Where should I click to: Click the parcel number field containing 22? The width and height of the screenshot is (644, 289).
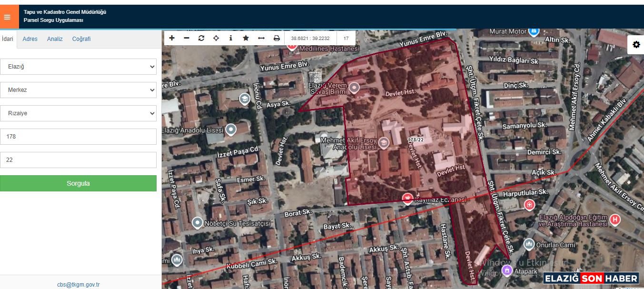click(78, 160)
